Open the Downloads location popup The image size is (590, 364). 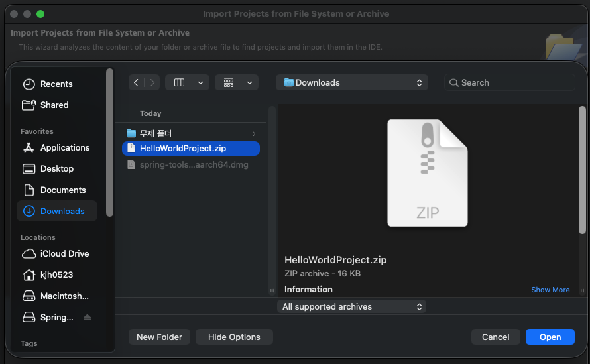click(352, 82)
